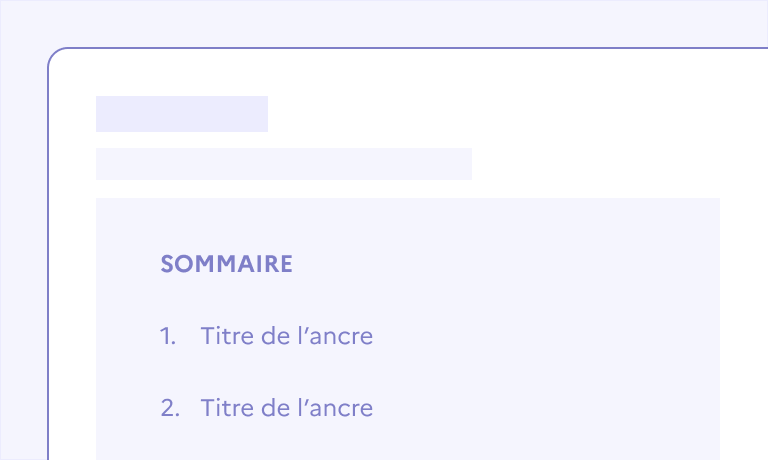
Task: Click the top border line of the card
Action: point(400,48)
